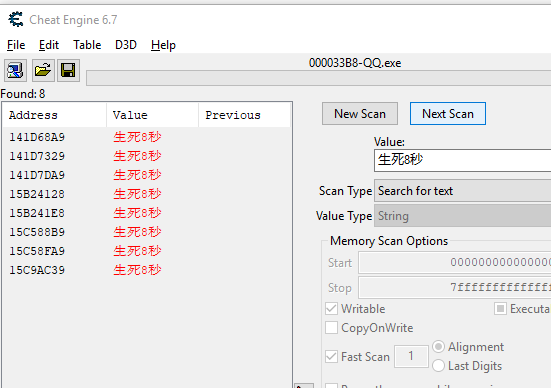551x388 pixels.
Task: Click the Previous column header
Action: coord(245,115)
